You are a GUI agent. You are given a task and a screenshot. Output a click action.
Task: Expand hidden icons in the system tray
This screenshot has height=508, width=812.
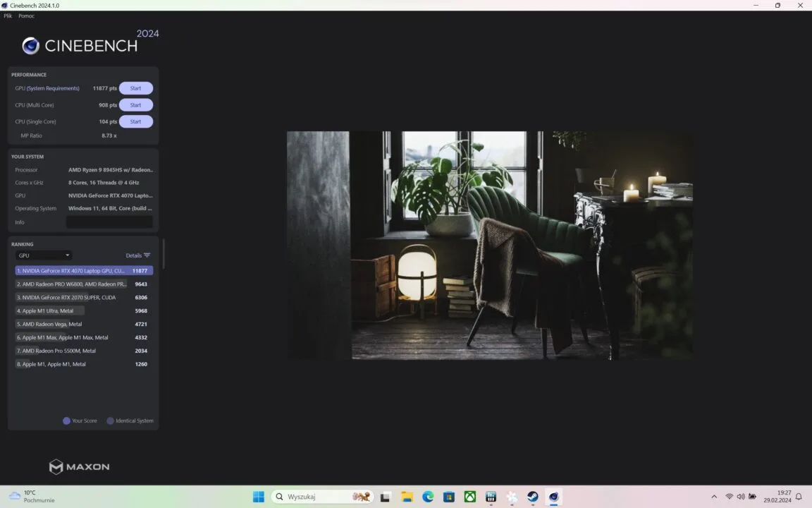(714, 497)
